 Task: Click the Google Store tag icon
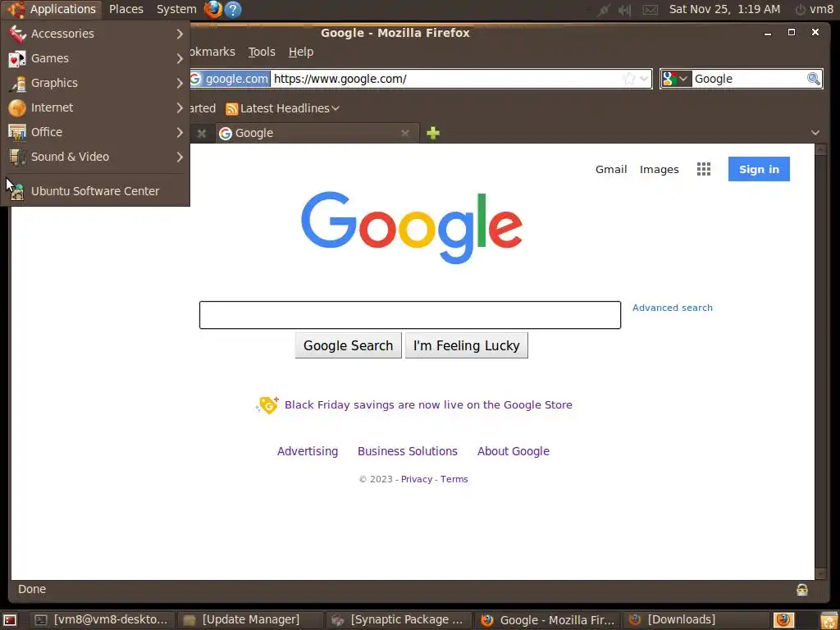coord(267,404)
